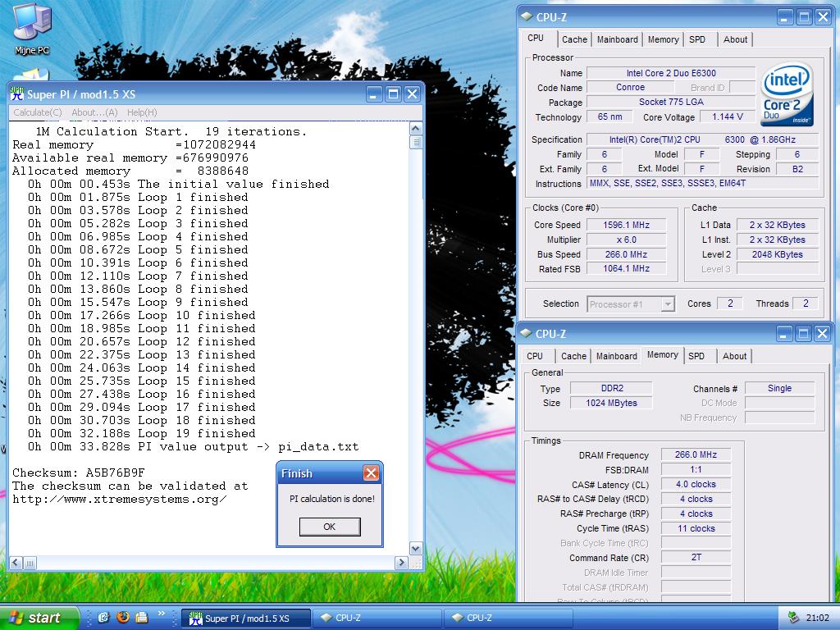Click Intel Core 2 Duo logo
This screenshot has width=840, height=630.
787,95
